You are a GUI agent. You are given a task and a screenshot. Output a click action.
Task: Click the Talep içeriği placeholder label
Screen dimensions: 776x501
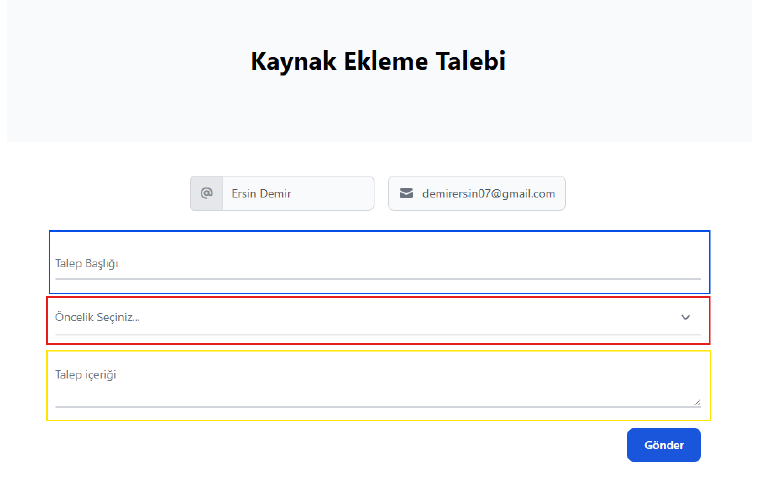coord(86,375)
